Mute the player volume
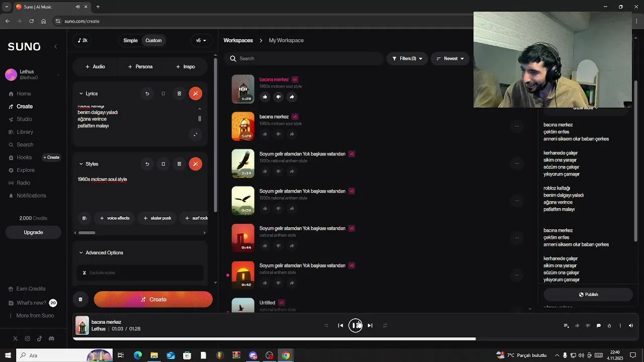Screen dimensions: 644x362 (631, 326)
